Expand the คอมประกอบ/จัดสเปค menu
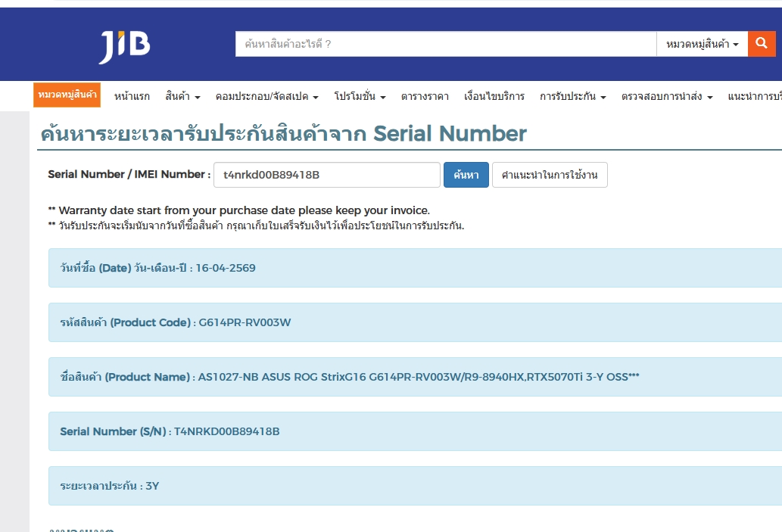The height and width of the screenshot is (532, 782). click(x=266, y=96)
